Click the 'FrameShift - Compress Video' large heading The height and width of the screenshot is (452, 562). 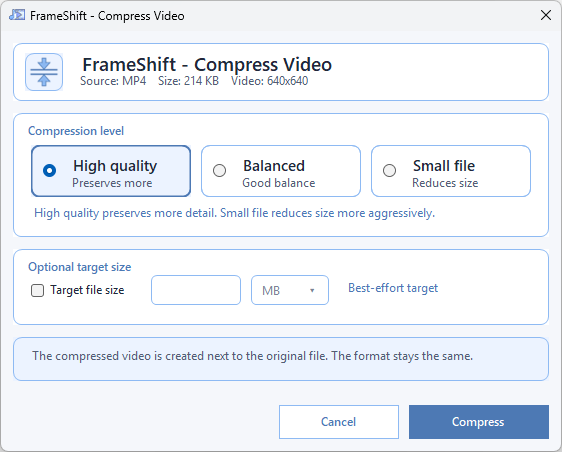(x=207, y=65)
